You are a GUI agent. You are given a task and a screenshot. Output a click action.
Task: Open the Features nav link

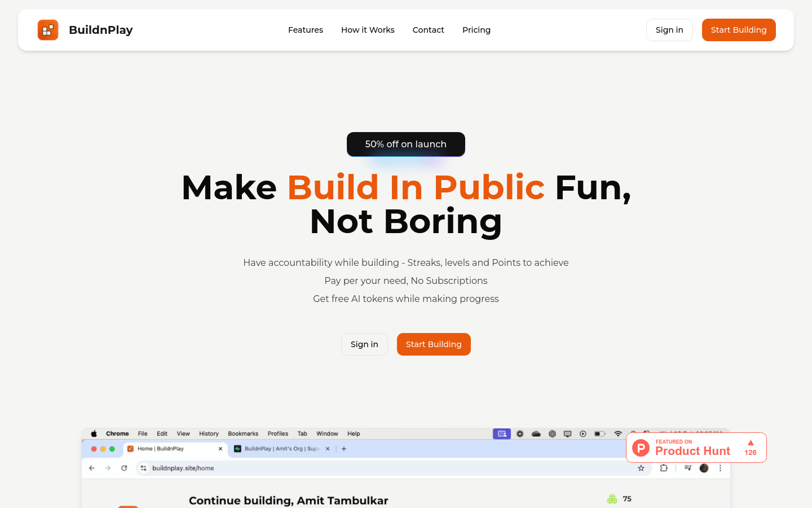point(306,30)
